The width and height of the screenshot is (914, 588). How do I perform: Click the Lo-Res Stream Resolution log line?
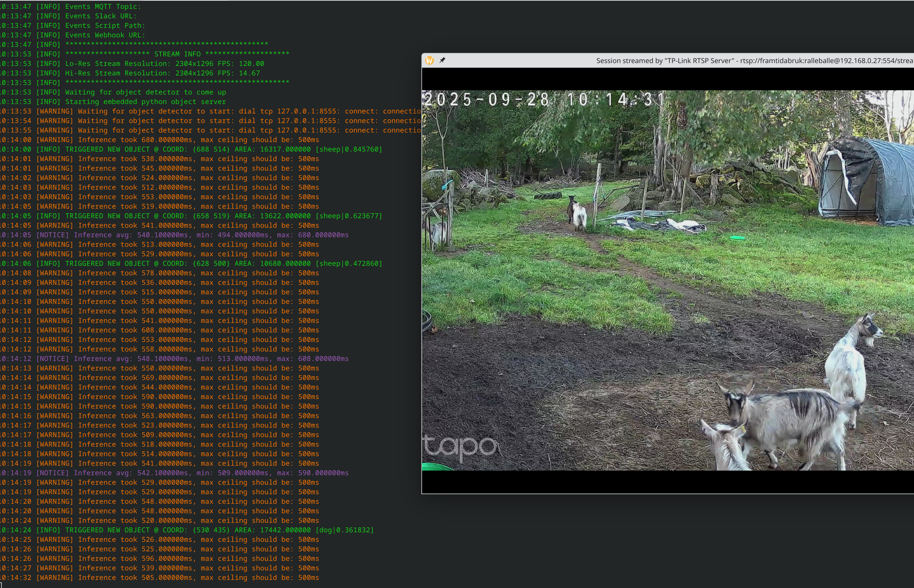(x=164, y=64)
